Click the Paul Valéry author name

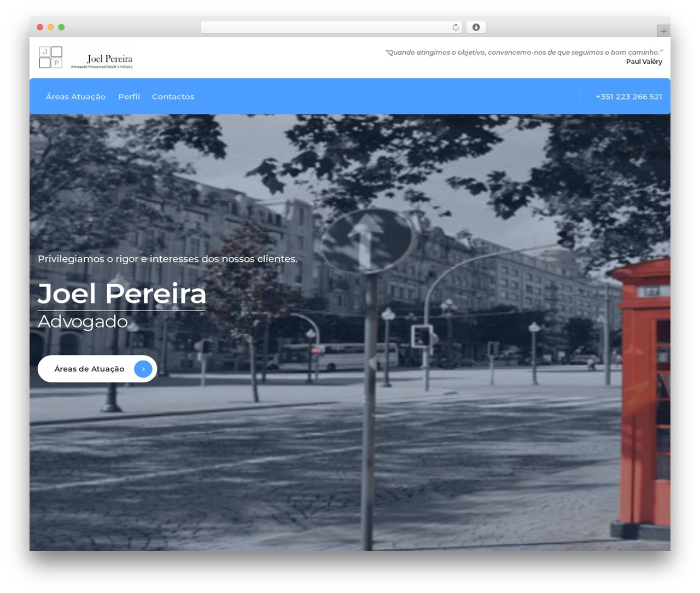pos(644,62)
